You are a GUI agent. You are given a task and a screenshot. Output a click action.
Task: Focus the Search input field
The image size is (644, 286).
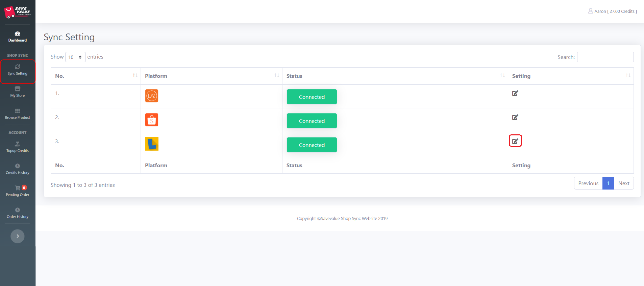605,57
